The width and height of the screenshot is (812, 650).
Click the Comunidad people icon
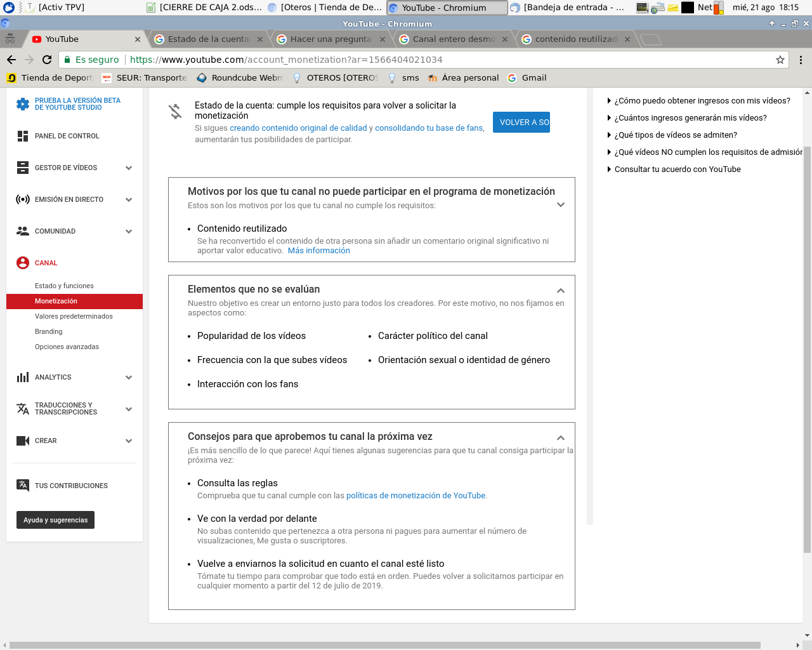23,231
